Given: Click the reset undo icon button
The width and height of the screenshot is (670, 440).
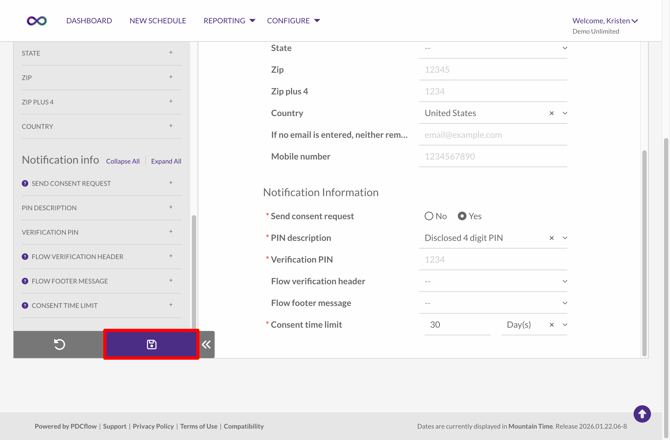Looking at the screenshot, I should 59,344.
